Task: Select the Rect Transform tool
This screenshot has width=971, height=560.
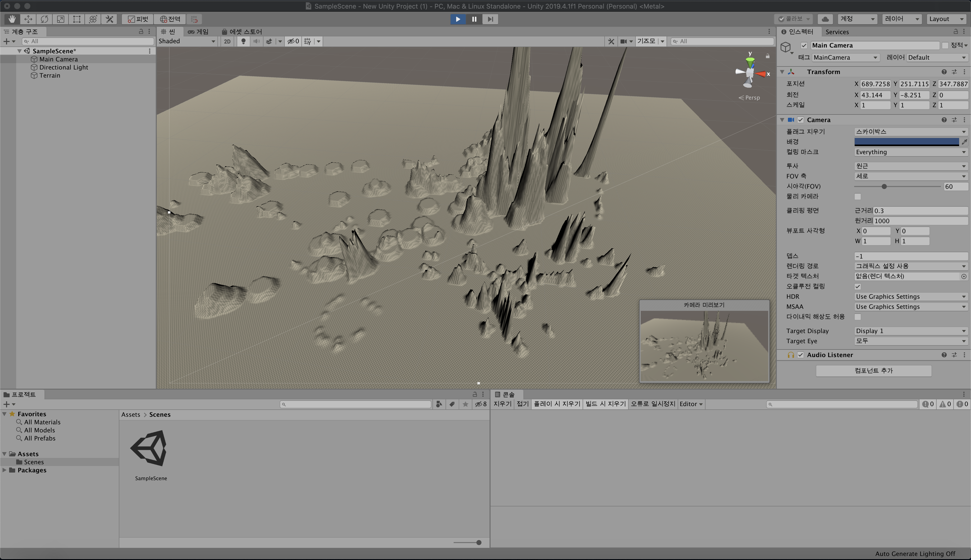Action: pyautogui.click(x=77, y=19)
